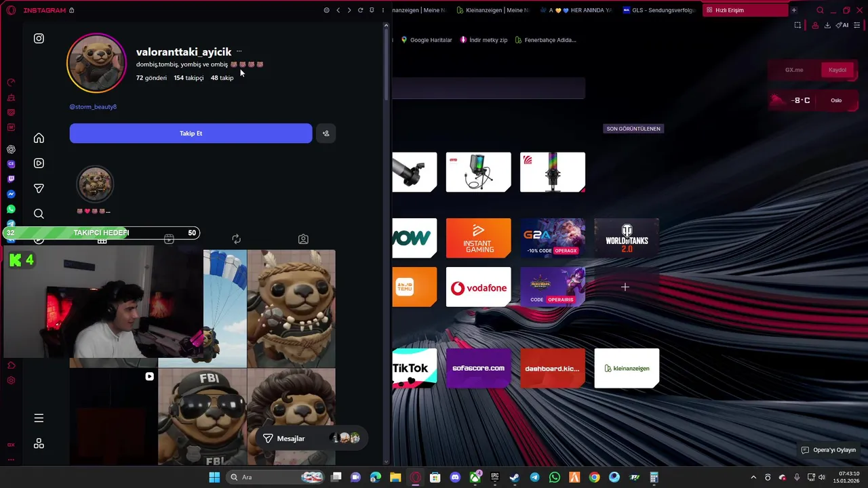Show tagged photos tab on profile
This screenshot has width=868, height=488.
[303, 239]
